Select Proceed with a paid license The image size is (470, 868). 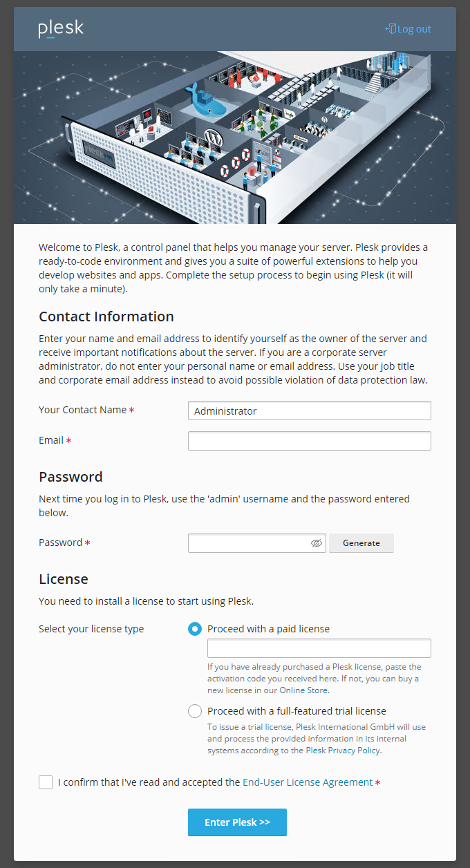click(195, 629)
